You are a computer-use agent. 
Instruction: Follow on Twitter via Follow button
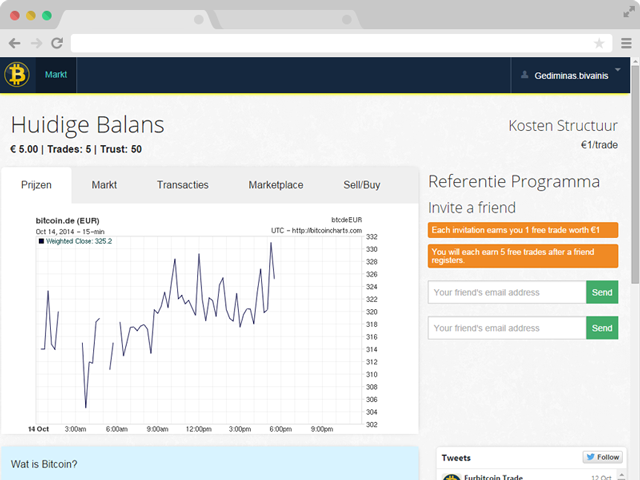click(x=602, y=457)
